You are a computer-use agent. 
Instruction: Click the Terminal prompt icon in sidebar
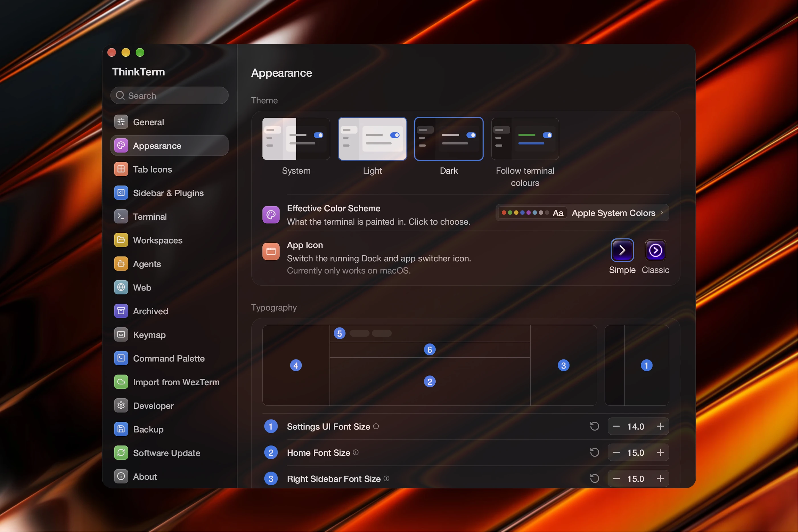[121, 216]
